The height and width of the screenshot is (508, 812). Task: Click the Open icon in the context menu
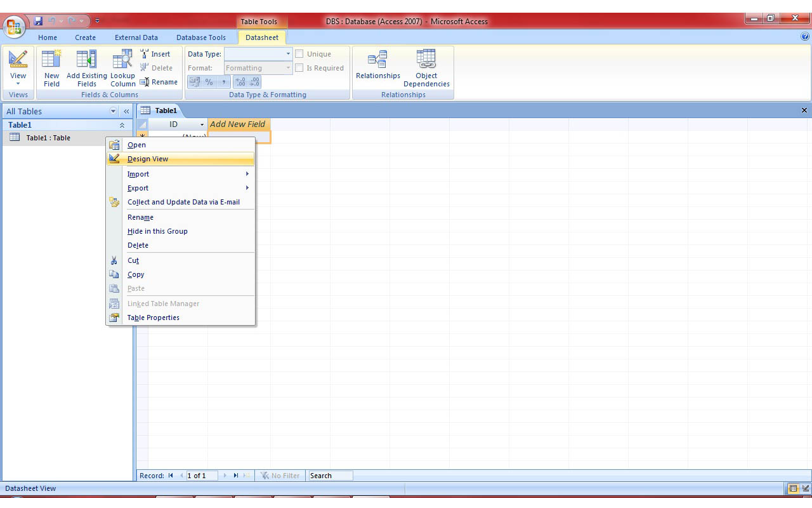114,145
